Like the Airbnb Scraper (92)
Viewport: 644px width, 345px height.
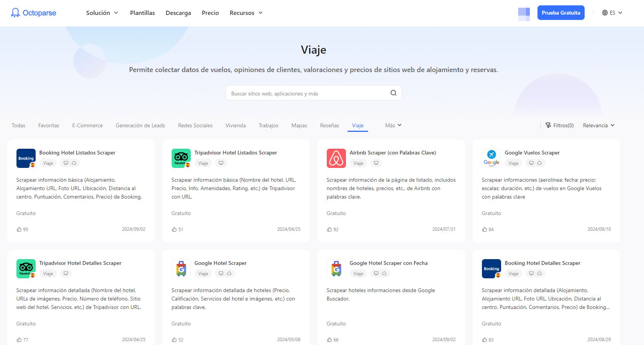[x=329, y=229]
